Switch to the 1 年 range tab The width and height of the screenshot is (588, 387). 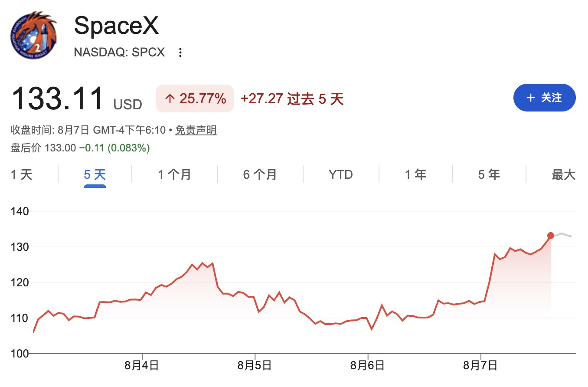tap(415, 175)
